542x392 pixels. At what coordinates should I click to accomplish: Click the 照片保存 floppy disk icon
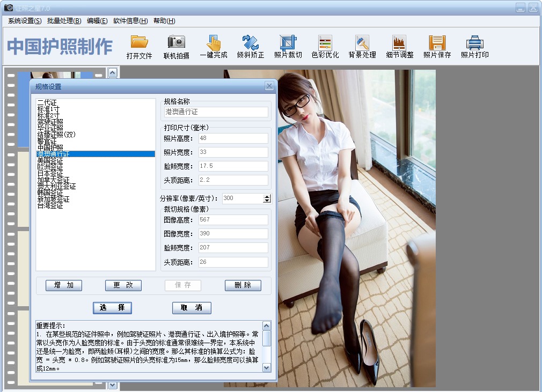tap(437, 42)
